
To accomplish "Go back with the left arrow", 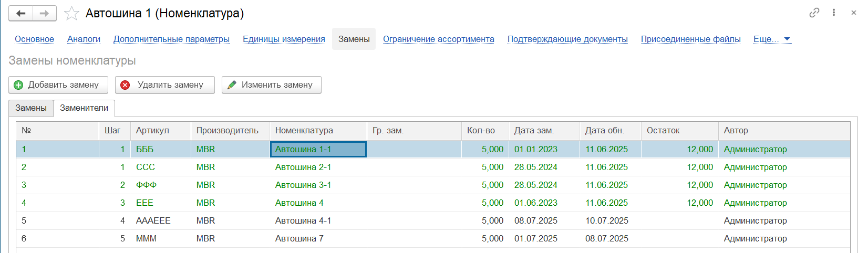I will click(x=21, y=13).
